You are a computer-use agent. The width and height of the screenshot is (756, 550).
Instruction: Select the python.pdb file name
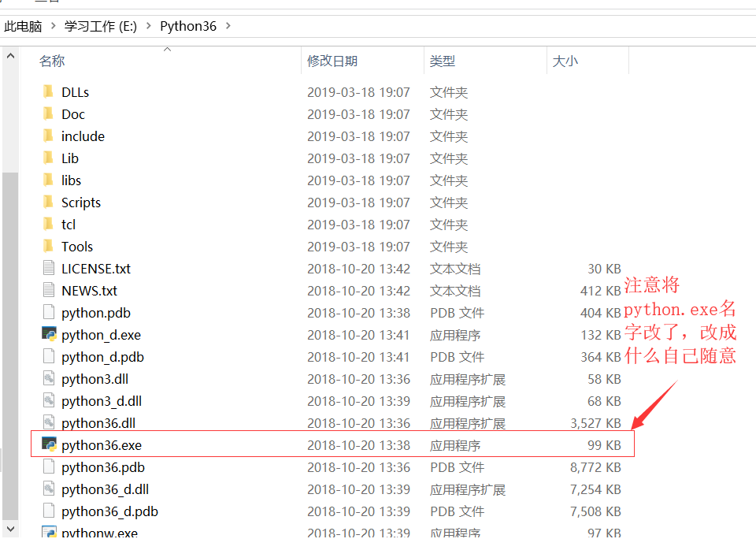[x=96, y=313]
